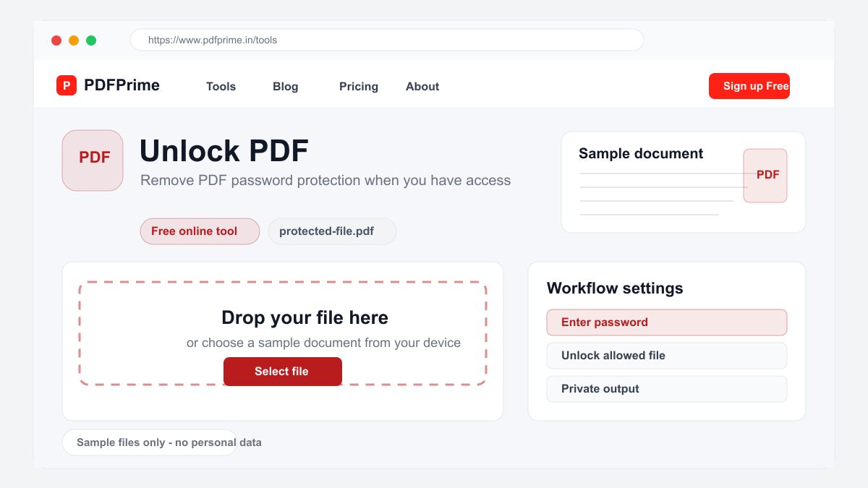868x488 pixels.
Task: Click the protected-file.pdf chip
Action: tap(332, 231)
